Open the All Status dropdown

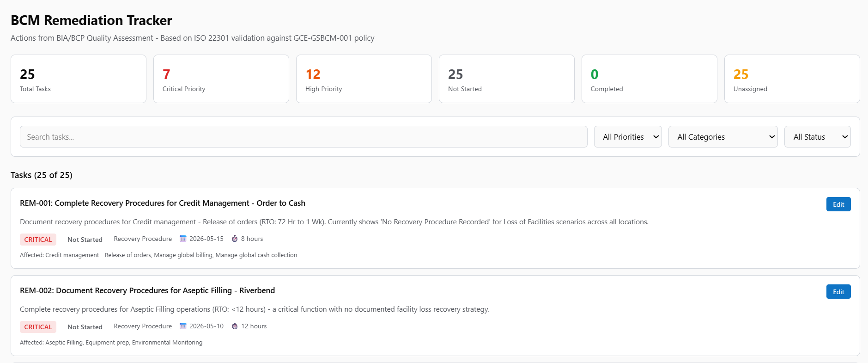pos(818,137)
